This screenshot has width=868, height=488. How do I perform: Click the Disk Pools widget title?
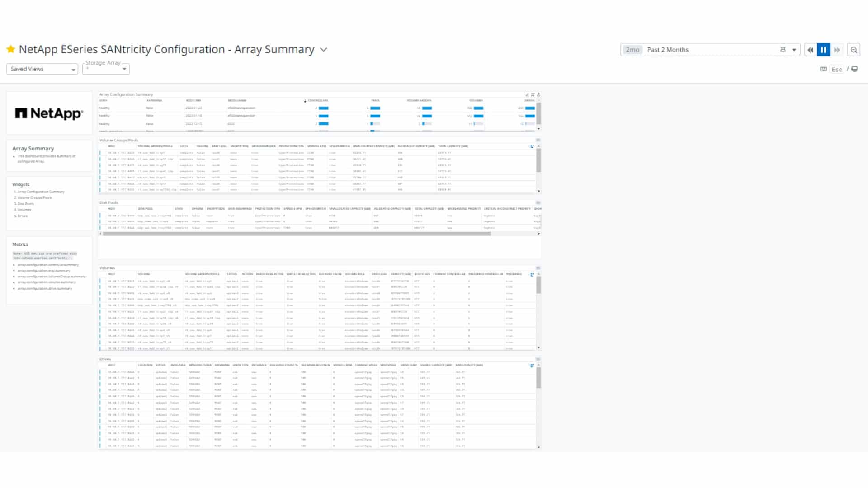tap(108, 202)
